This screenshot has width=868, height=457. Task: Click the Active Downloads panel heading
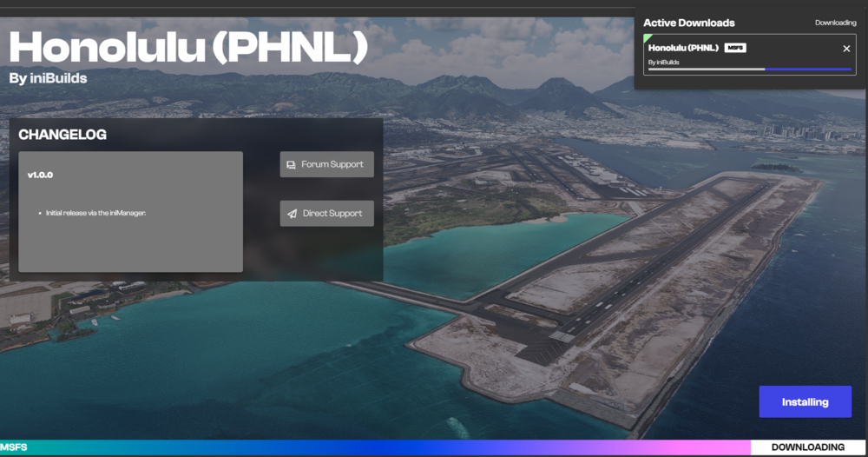688,23
